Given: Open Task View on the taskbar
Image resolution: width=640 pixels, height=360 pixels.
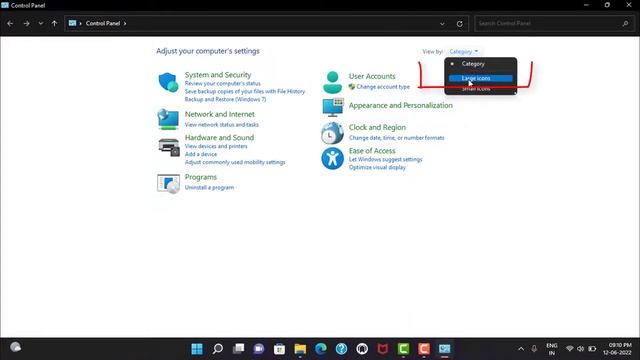Looking at the screenshot, I should tap(238, 349).
